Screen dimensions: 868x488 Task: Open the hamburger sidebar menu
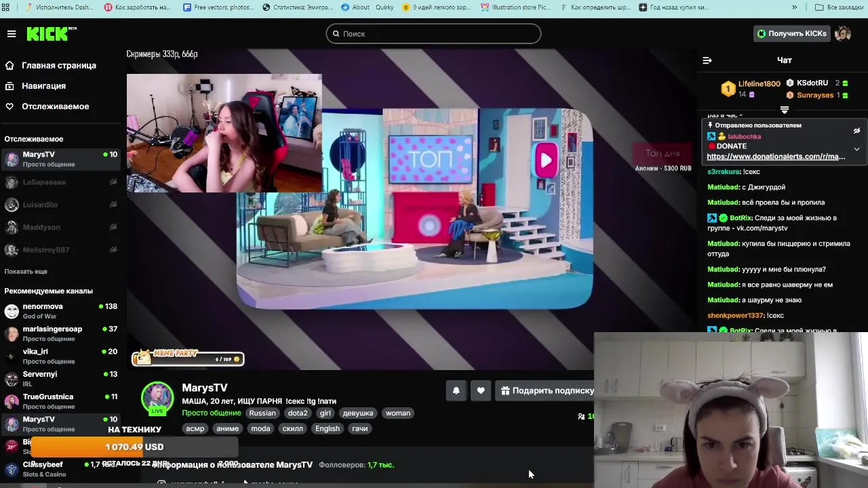click(x=12, y=34)
